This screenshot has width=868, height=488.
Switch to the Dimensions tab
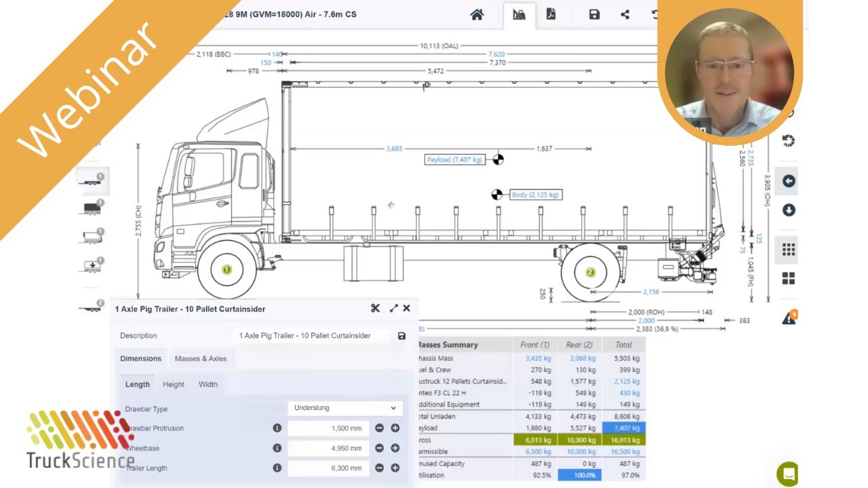(x=141, y=359)
